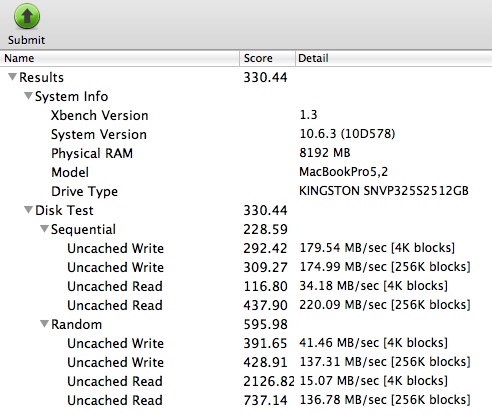Image resolution: width=492 pixels, height=417 pixels.
Task: Click the 10.6.3 (10D578) detail value
Action: (347, 134)
